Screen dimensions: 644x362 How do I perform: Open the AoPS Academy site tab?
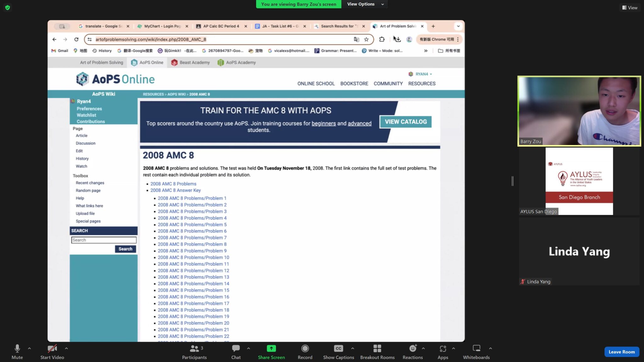click(x=236, y=63)
